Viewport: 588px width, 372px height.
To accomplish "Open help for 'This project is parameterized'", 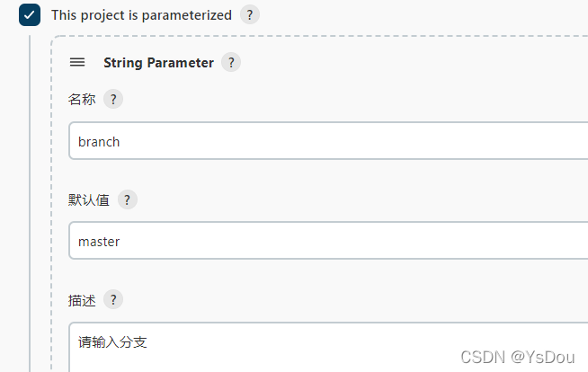I will [250, 15].
